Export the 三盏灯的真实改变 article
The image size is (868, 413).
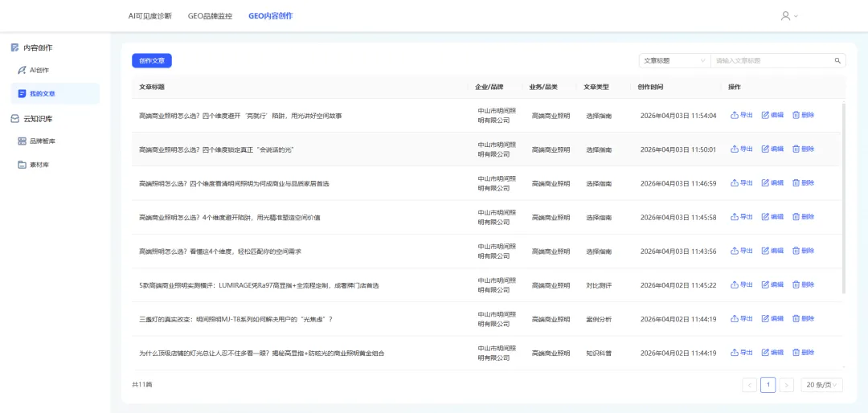742,319
